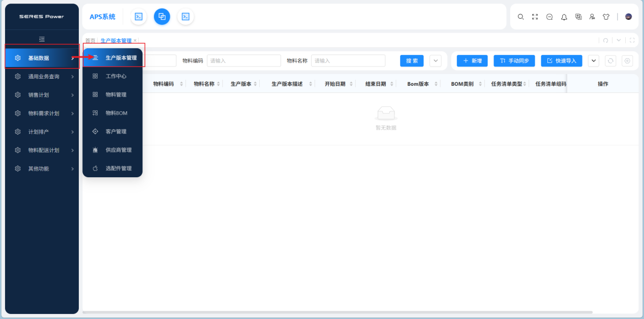Click the search magnifier icon in header
Viewport: 644px width, 319px height.
pos(520,17)
